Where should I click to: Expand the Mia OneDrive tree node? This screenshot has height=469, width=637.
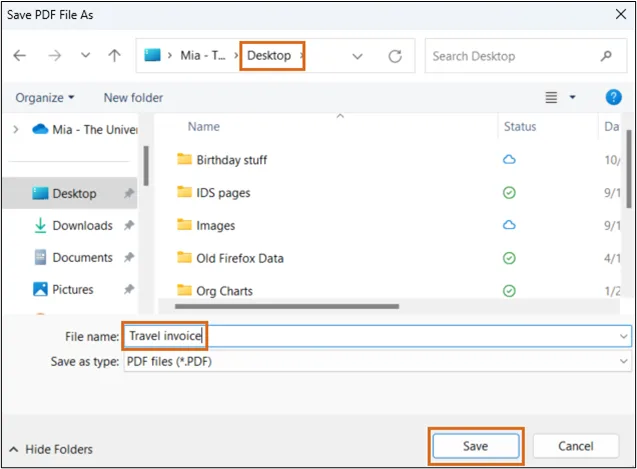(x=14, y=129)
